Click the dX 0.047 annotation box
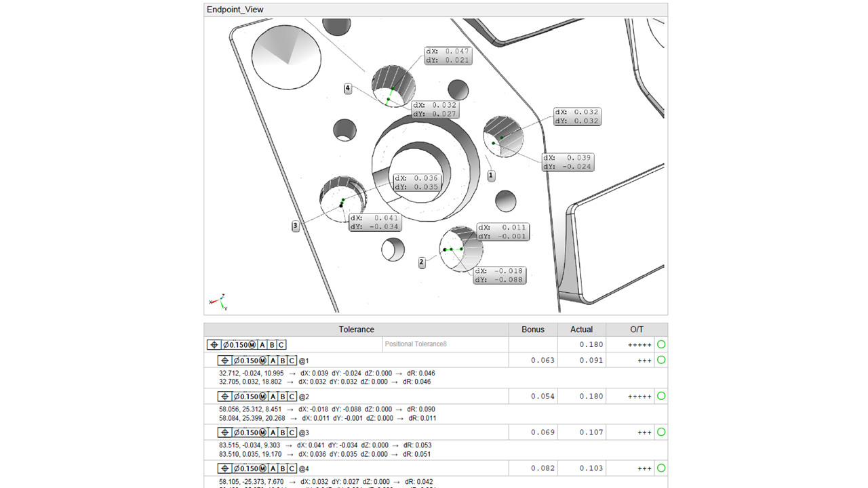868x488 pixels. pos(448,56)
